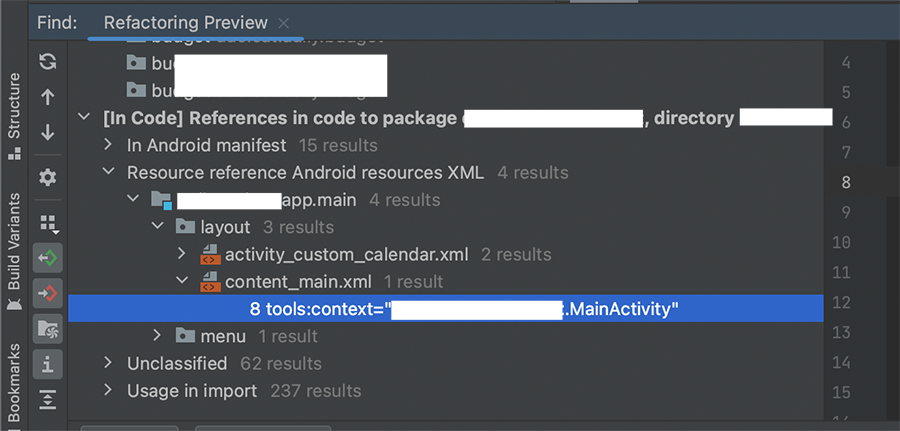Open the usage view settings gear
Viewport: 900px width, 431px height.
(47, 177)
